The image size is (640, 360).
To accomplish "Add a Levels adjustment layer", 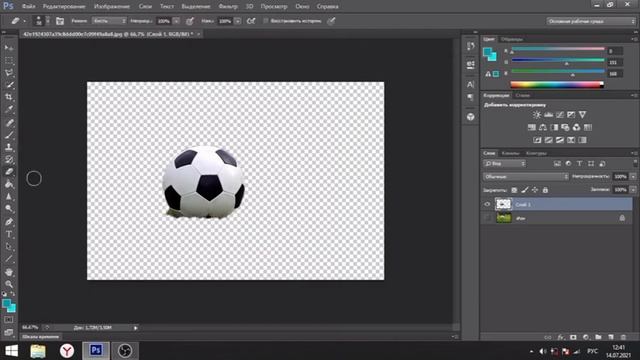I will pyautogui.click(x=548, y=115).
